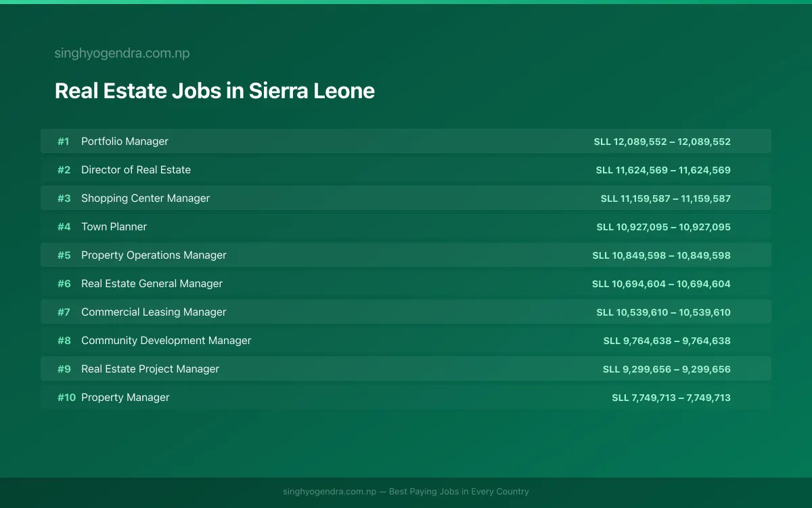Click salary SLL 10,927,095 – 10,927,095
The image size is (812, 508).
pos(664,227)
